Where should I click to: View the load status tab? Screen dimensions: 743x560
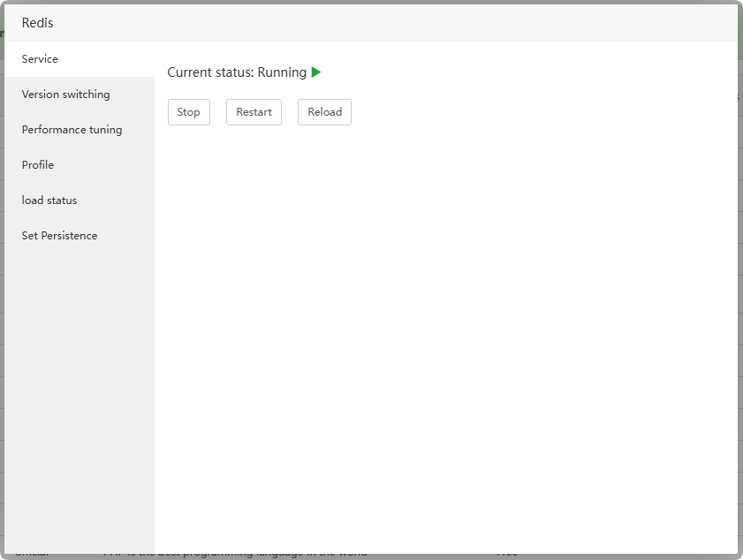[80, 201]
